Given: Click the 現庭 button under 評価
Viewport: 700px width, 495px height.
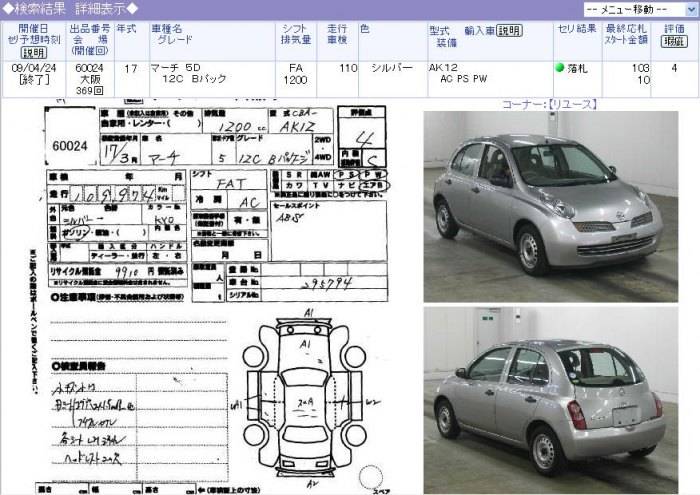Looking at the screenshot, I should pos(674,42).
